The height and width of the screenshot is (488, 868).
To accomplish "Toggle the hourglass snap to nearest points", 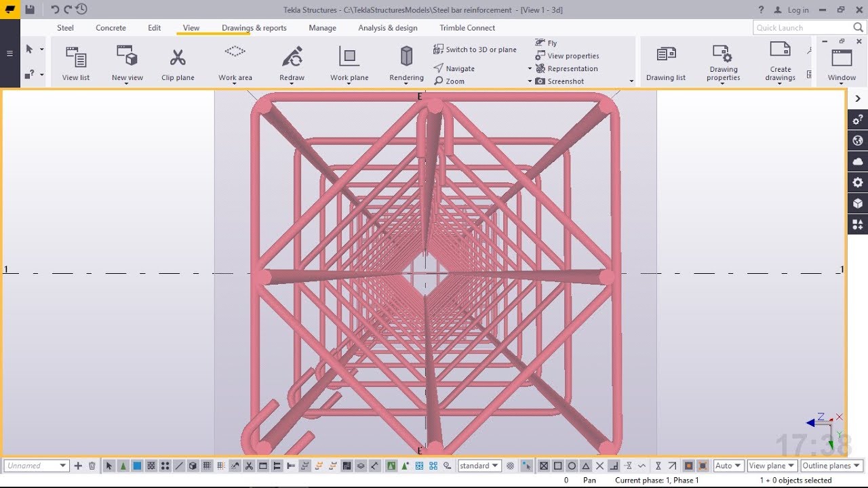I will pos(658,466).
